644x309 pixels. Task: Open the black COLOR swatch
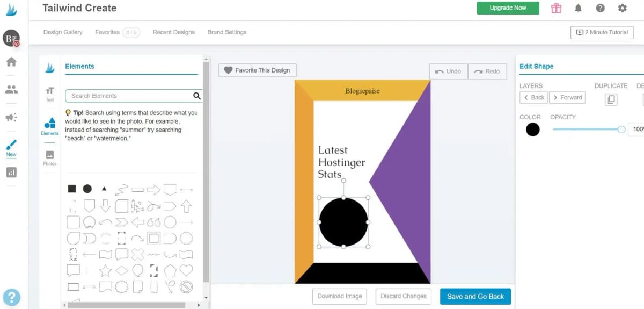click(532, 130)
